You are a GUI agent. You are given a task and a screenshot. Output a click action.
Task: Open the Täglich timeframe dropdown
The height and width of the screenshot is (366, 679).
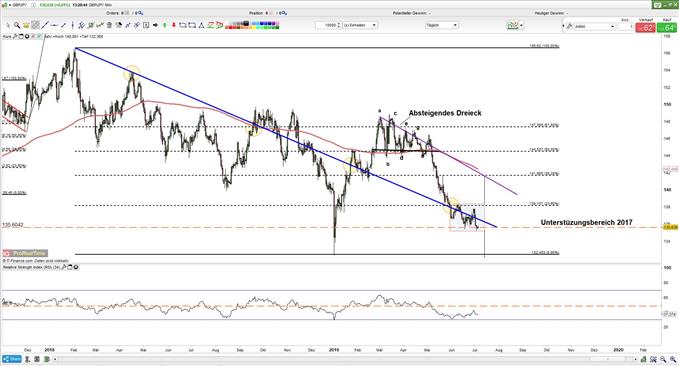(x=442, y=25)
